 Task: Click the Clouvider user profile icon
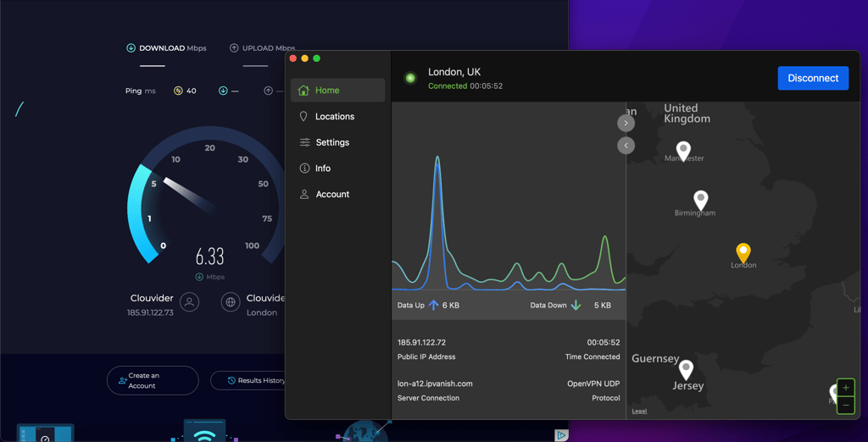click(x=189, y=302)
